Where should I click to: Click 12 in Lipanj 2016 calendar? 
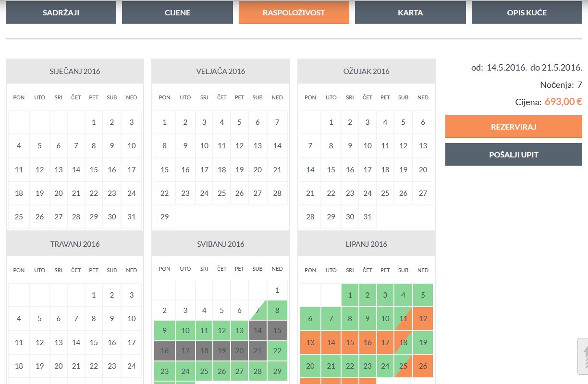tap(423, 319)
